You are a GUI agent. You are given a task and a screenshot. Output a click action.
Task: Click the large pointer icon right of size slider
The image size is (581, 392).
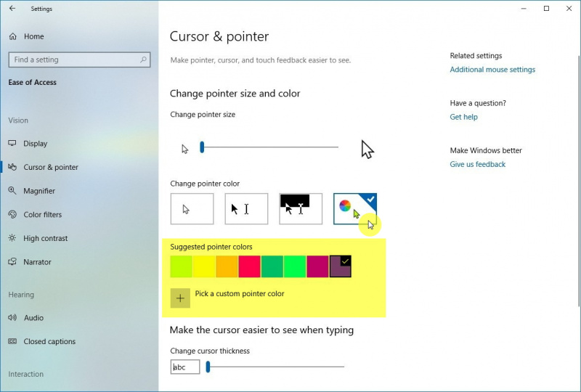(367, 150)
